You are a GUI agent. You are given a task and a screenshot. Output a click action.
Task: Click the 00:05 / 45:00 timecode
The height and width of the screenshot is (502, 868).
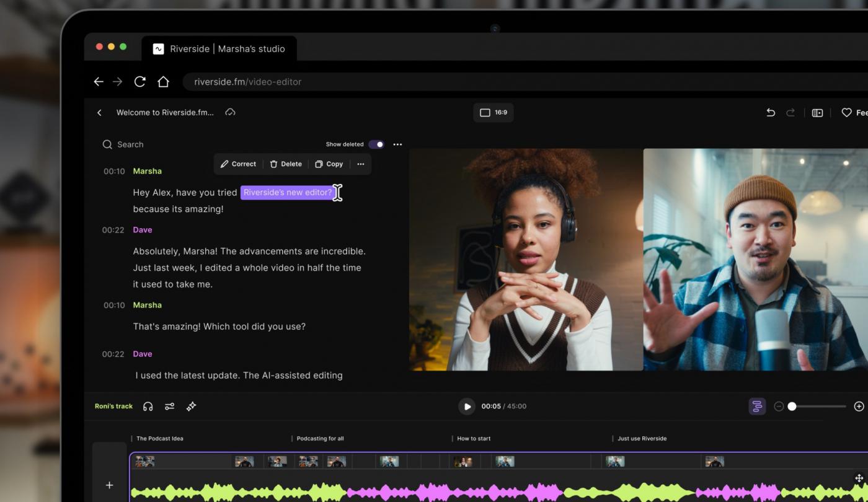click(503, 407)
